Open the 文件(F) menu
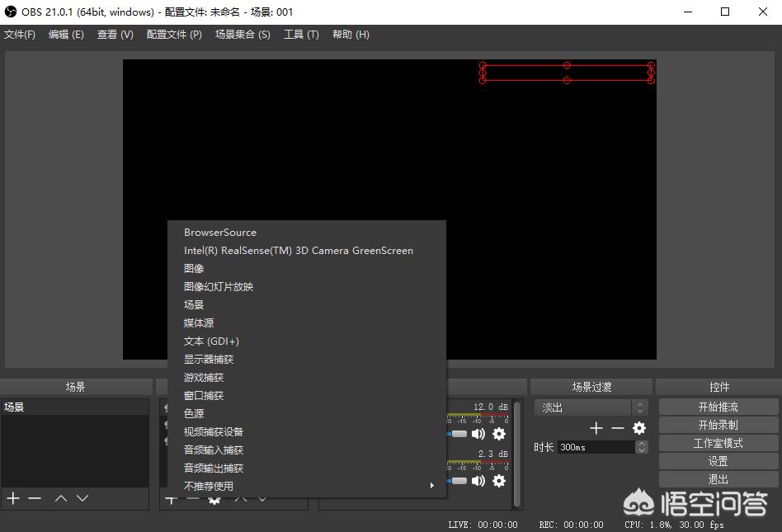Screen dimensions: 782x532 [x=20, y=35]
